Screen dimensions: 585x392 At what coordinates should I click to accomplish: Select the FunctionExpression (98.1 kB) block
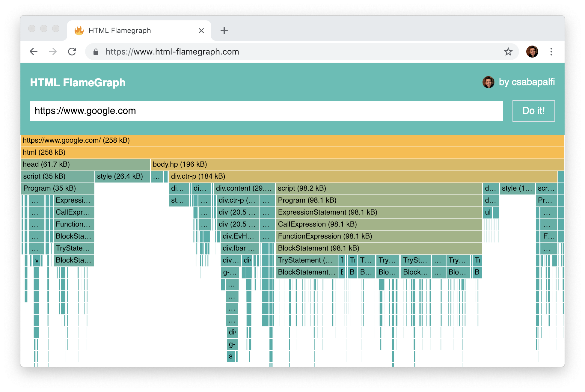(x=379, y=236)
